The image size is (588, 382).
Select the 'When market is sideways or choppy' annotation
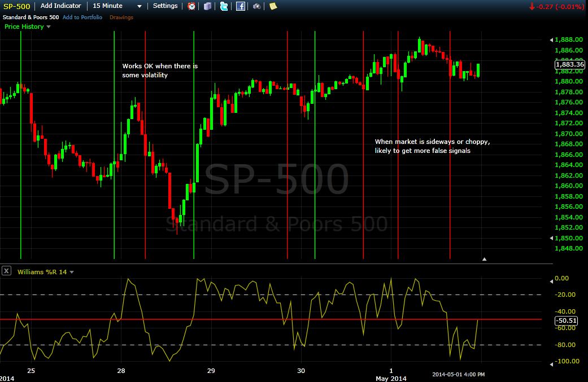coord(432,142)
